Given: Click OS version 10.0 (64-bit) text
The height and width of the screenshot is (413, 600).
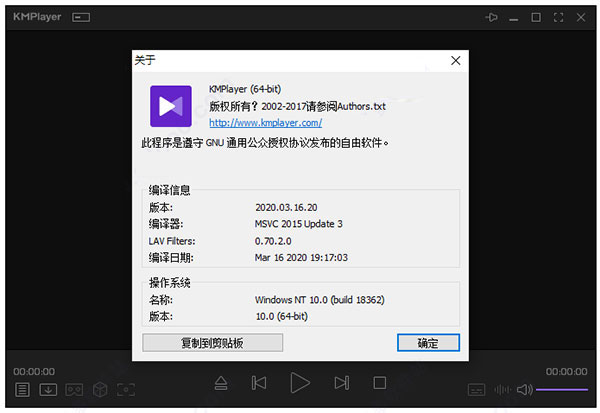Looking at the screenshot, I should [x=282, y=317].
